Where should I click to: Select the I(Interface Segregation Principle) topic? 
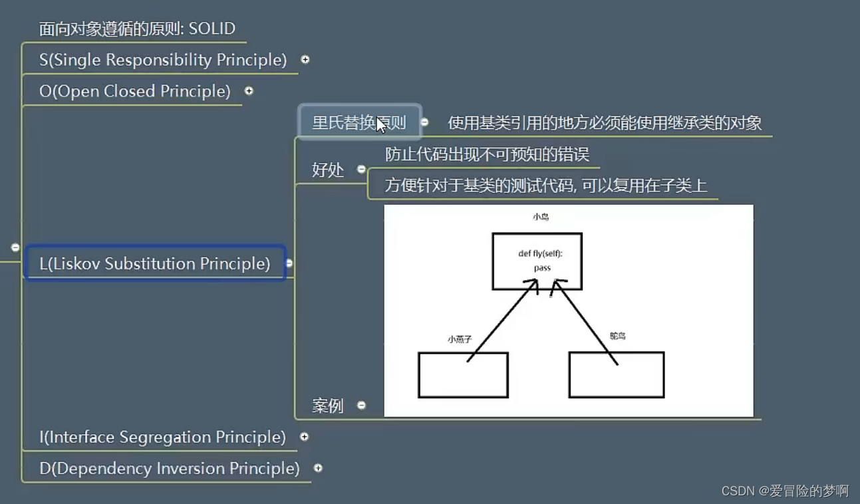162,437
